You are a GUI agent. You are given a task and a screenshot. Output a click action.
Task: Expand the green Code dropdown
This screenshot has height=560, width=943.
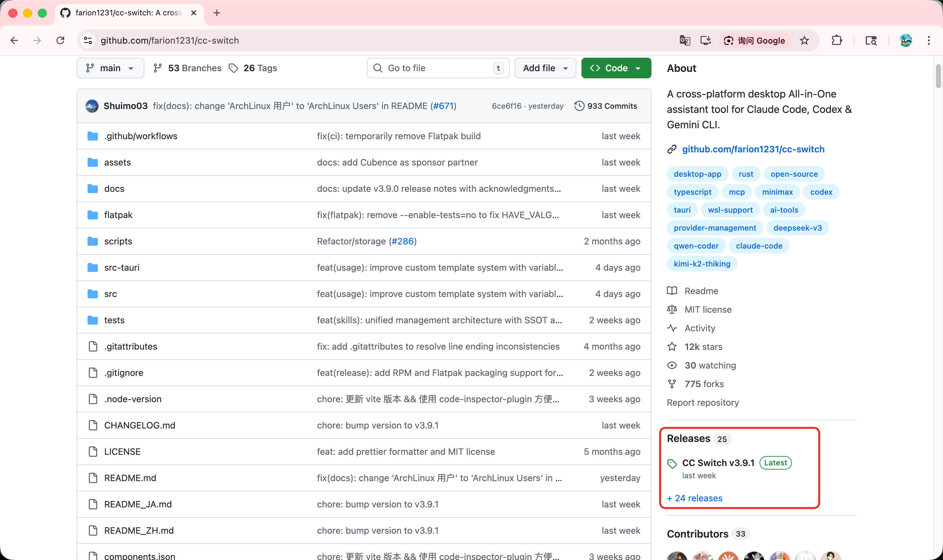(616, 68)
